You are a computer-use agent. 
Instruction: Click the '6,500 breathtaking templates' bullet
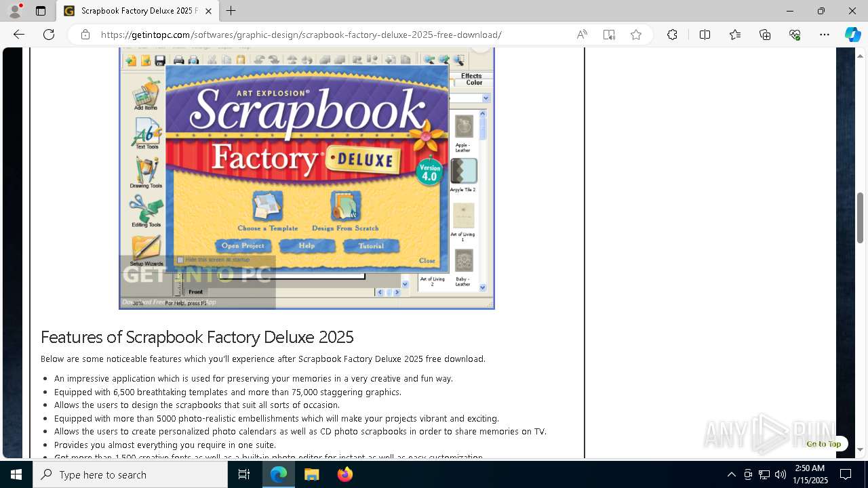228,392
